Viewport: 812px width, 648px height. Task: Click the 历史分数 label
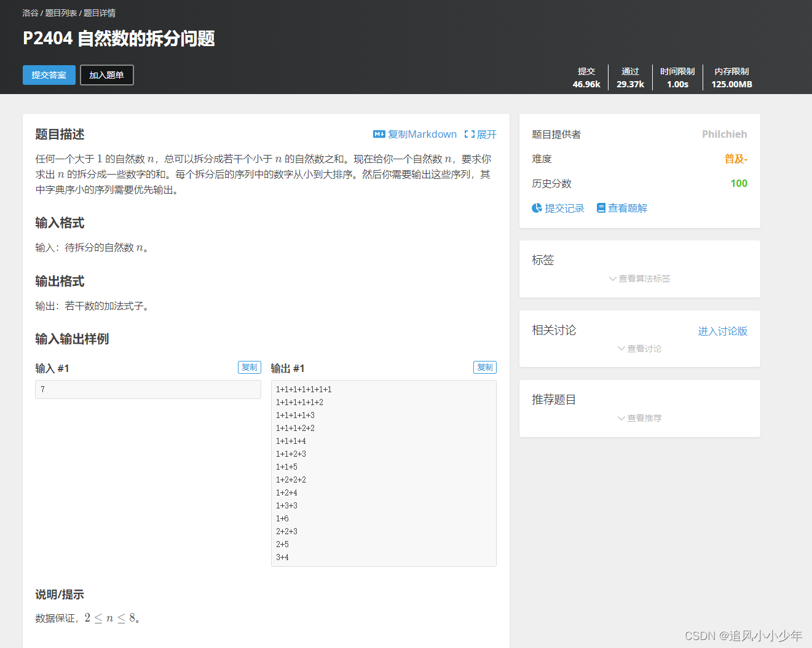tap(551, 183)
